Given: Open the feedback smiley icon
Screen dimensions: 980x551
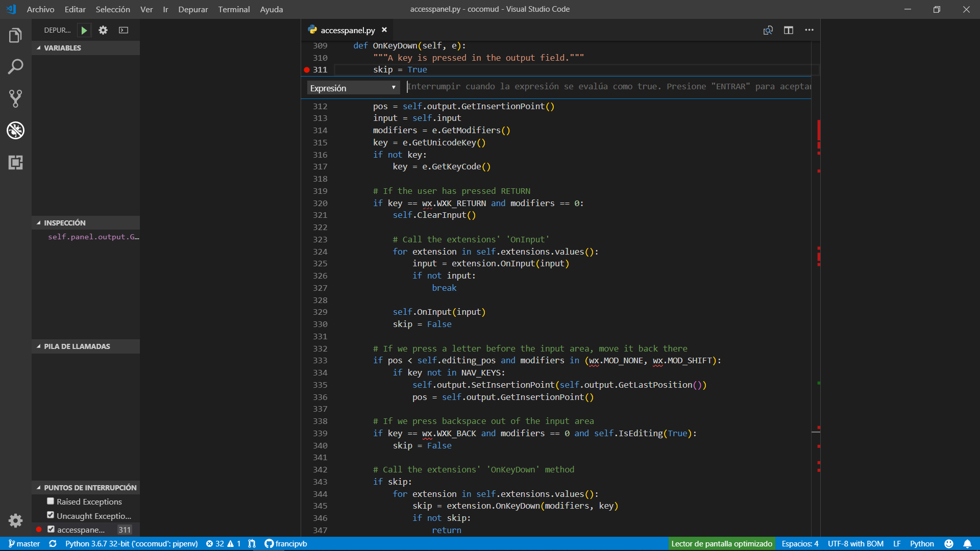Looking at the screenshot, I should pyautogui.click(x=949, y=544).
